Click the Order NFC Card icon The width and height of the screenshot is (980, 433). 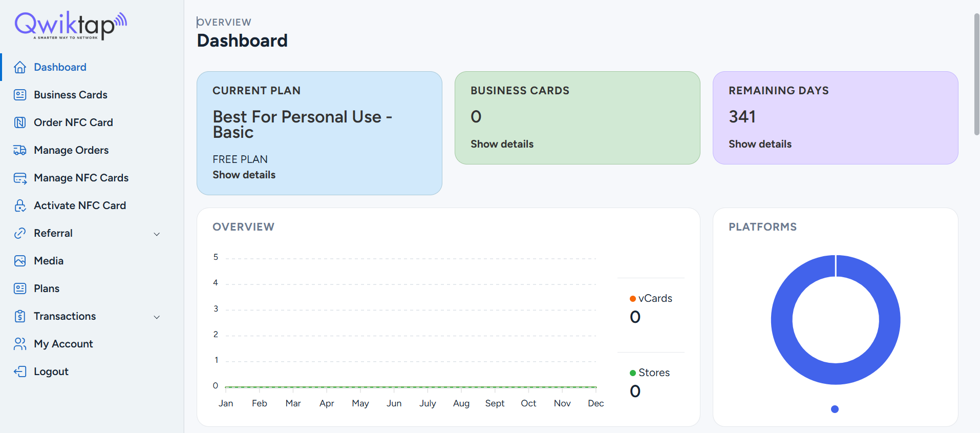[x=20, y=122]
